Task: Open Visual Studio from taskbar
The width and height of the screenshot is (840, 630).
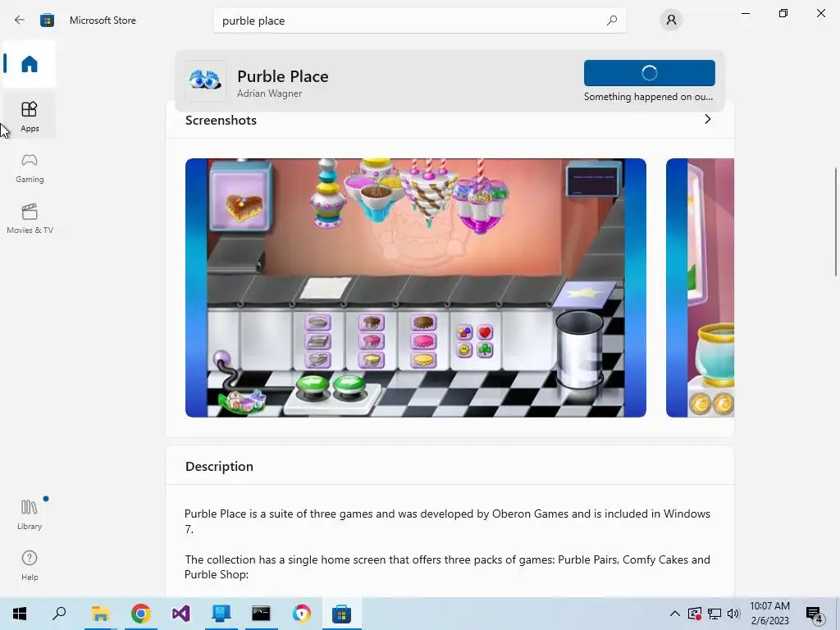Action: [x=180, y=614]
